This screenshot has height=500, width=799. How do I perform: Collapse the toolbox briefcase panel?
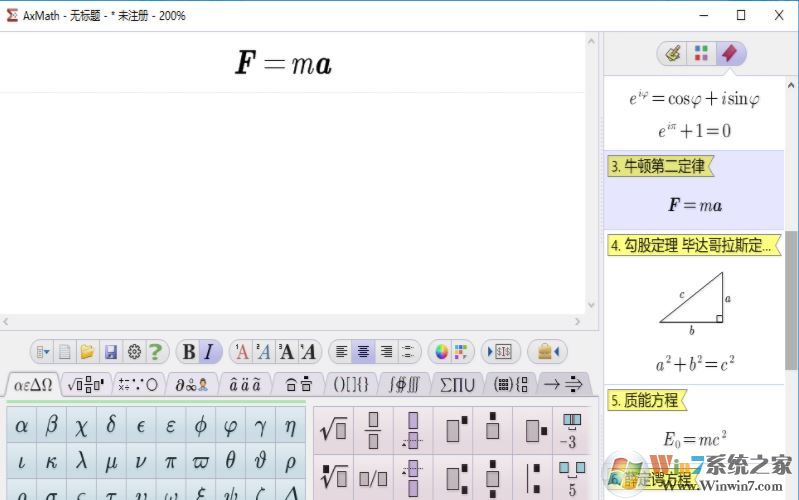click(x=547, y=352)
